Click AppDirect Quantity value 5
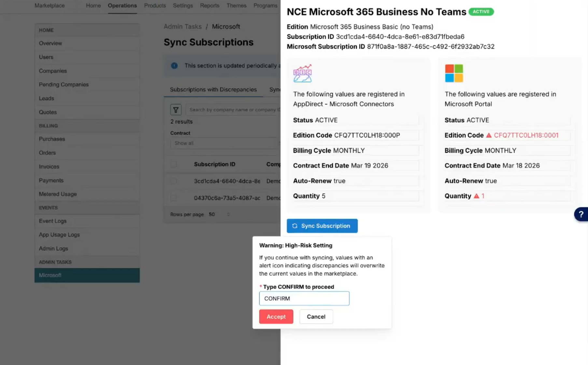This screenshot has height=365, width=588. click(324, 196)
